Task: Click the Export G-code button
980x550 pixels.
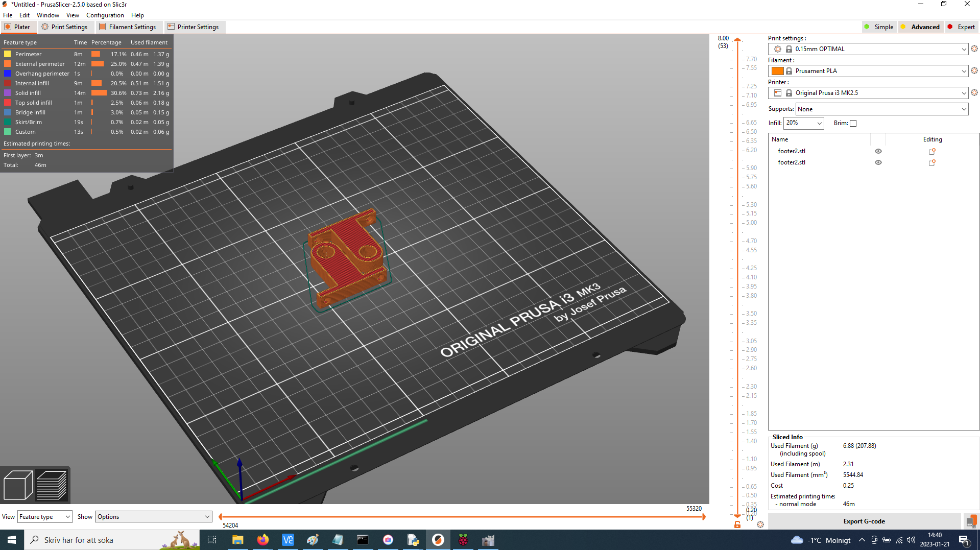Action: 864,521
